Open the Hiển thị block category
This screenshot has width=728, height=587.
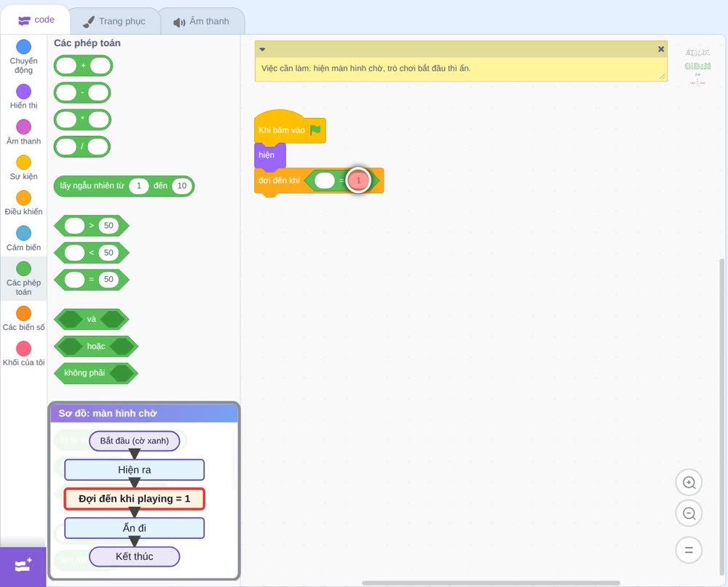(x=23, y=97)
